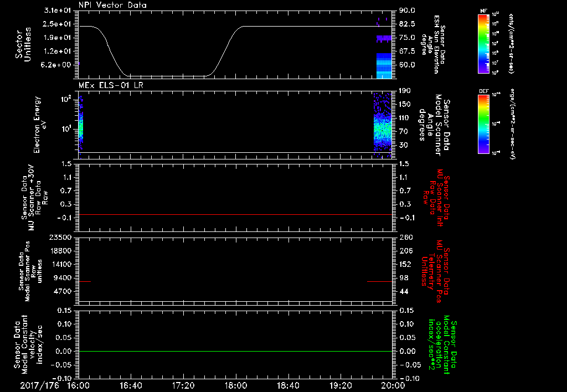Click the 60.0 sun elevation tick
Screen dimensions: 567x392
coord(407,65)
